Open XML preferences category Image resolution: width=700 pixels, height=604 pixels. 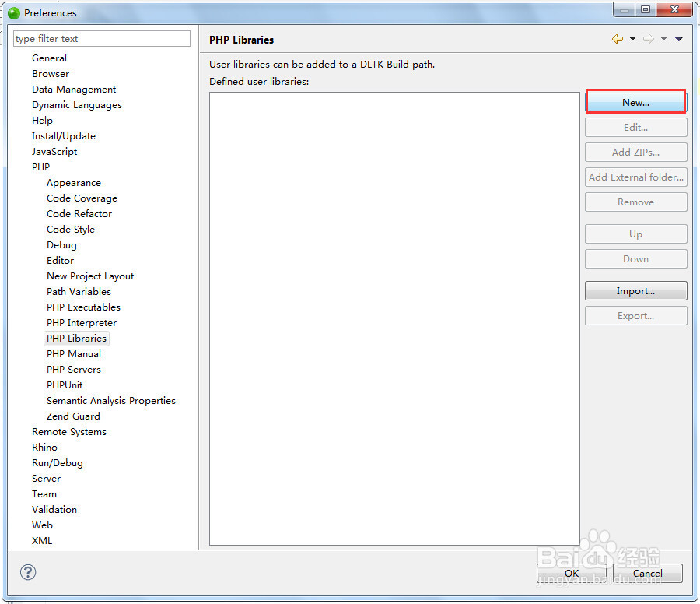coord(42,540)
